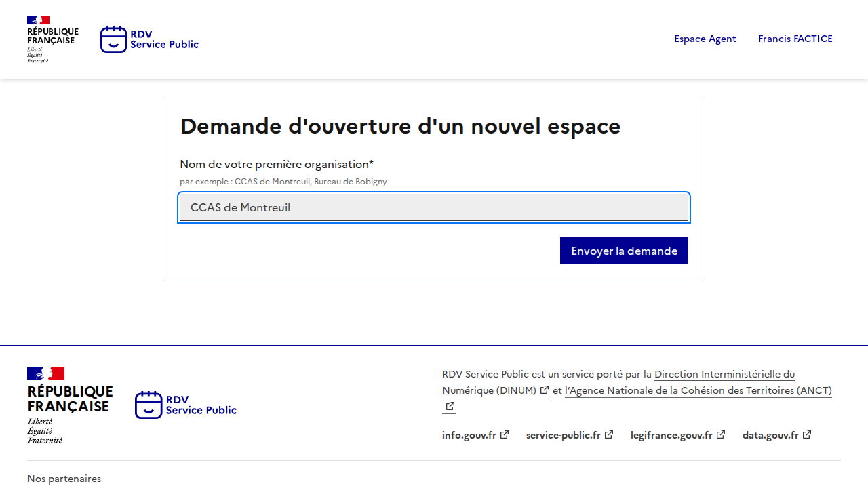Screen dimensions: 868x488
Task: Click the Envoyer la demande button
Action: click(624, 251)
